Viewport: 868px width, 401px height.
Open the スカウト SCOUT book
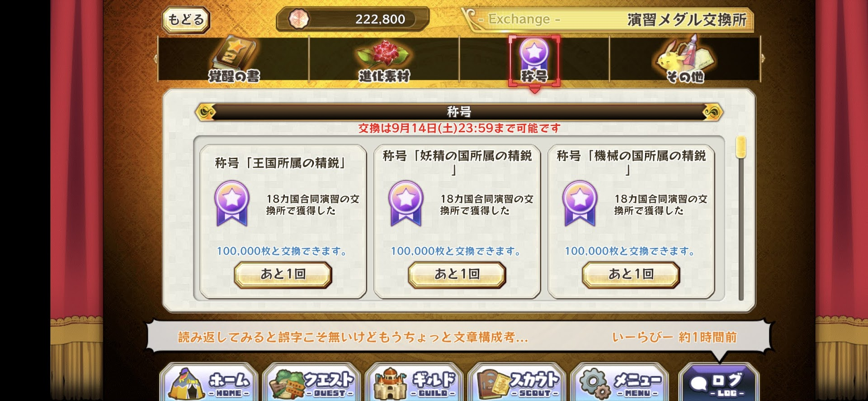coord(517,382)
